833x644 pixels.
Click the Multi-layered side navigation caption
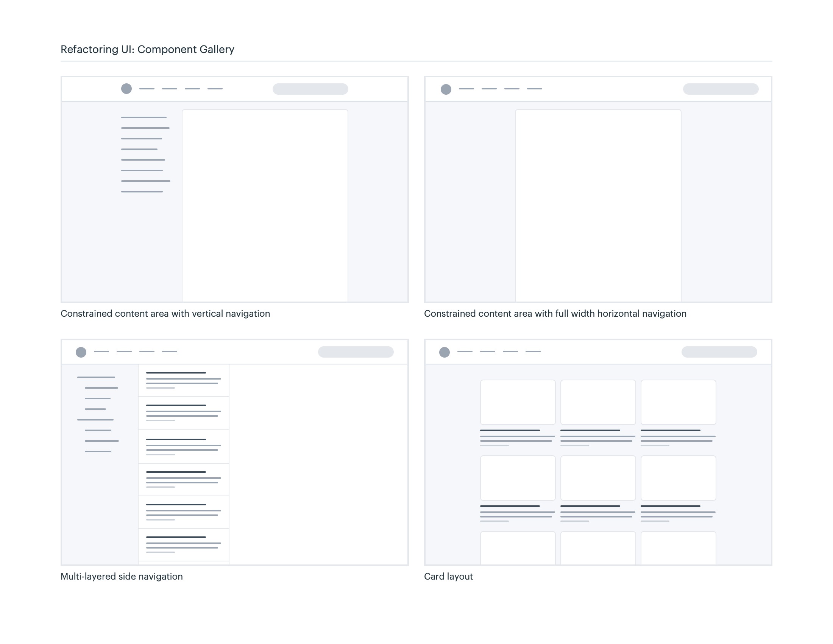122,577
